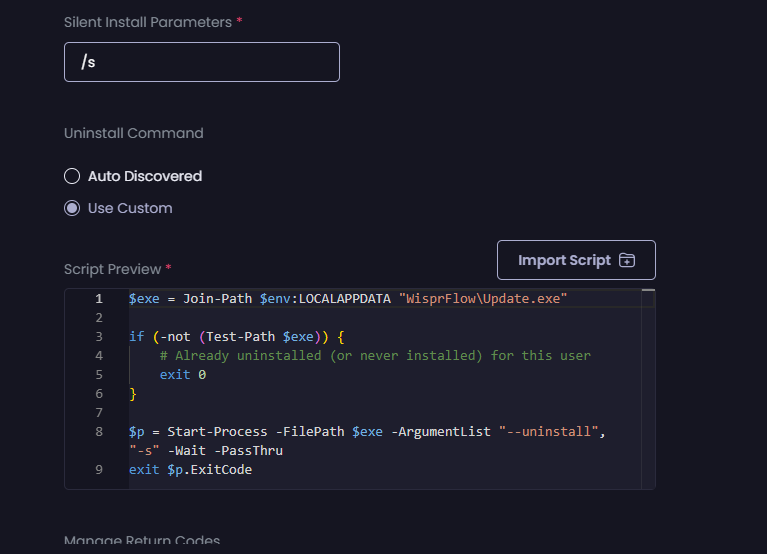Click line number 8 in script gutter
Viewport: 767px width, 554px height.
tap(98, 431)
